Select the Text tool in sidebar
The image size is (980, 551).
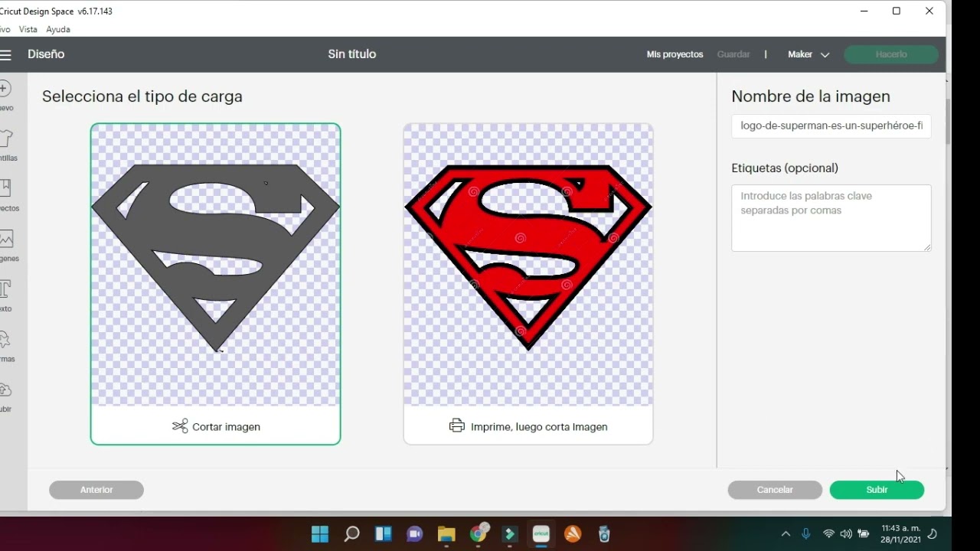5,289
